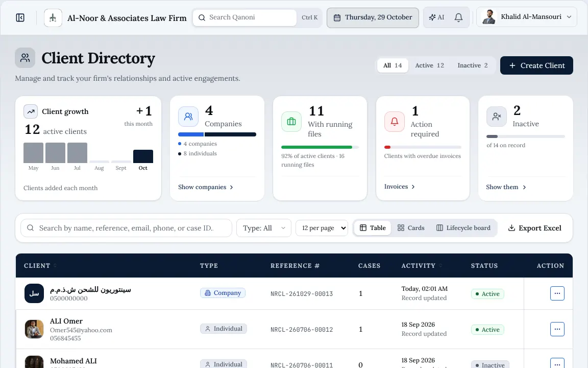Open Thursday, 29 October date button
Image resolution: width=588 pixels, height=368 pixels.
pyautogui.click(x=373, y=18)
